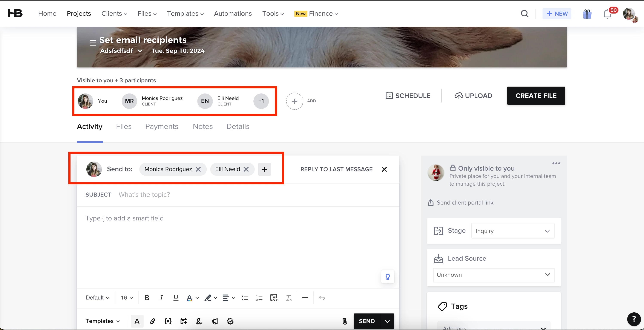Open the Lead Source Unknown dropdown
This screenshot has height=330, width=644.
point(494,275)
